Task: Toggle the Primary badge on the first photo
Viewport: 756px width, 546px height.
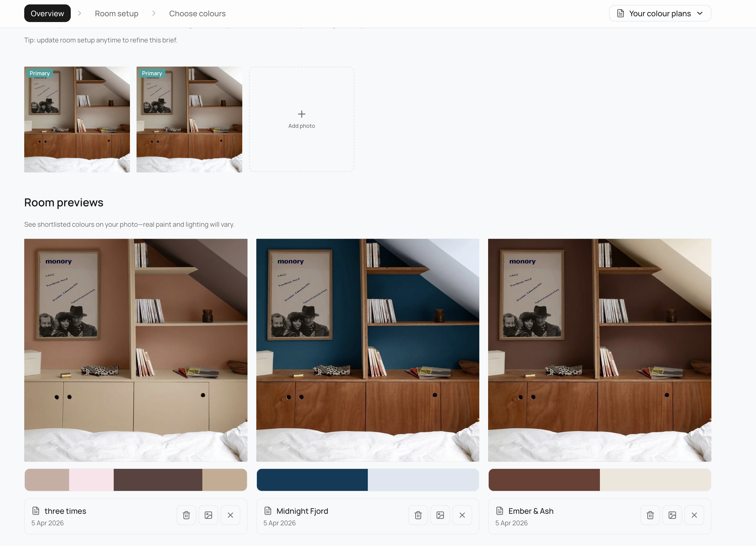Action: [39, 73]
